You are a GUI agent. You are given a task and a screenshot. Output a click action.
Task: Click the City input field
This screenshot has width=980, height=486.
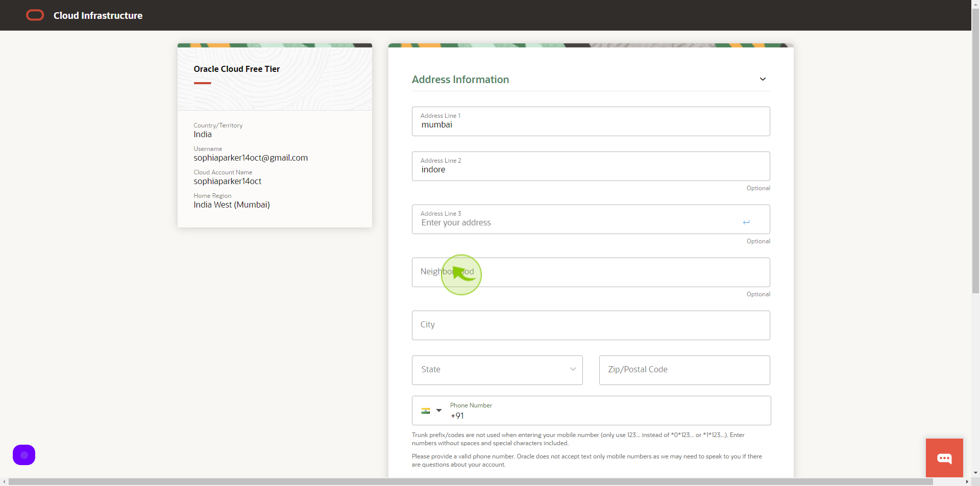coord(591,325)
